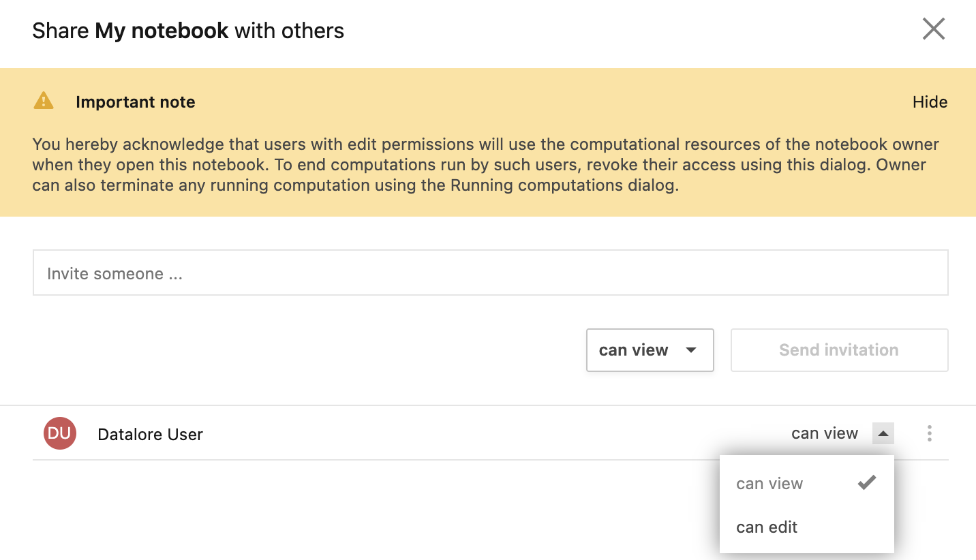This screenshot has height=560, width=976.
Task: Click the Send invitation button
Action: 839,350
